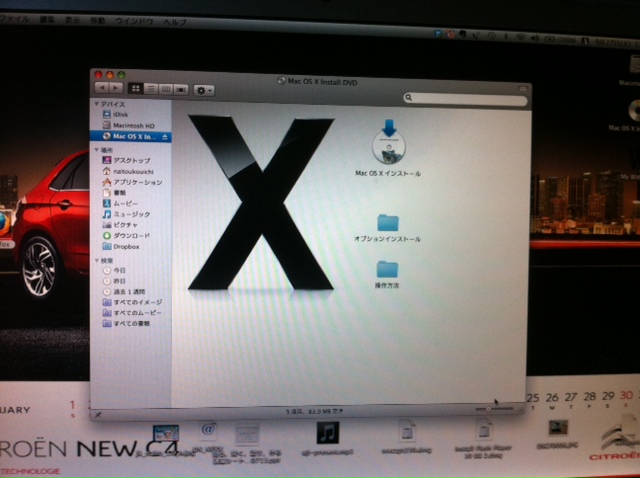Click the Finder search field
The width and height of the screenshot is (640, 478).
point(465,98)
